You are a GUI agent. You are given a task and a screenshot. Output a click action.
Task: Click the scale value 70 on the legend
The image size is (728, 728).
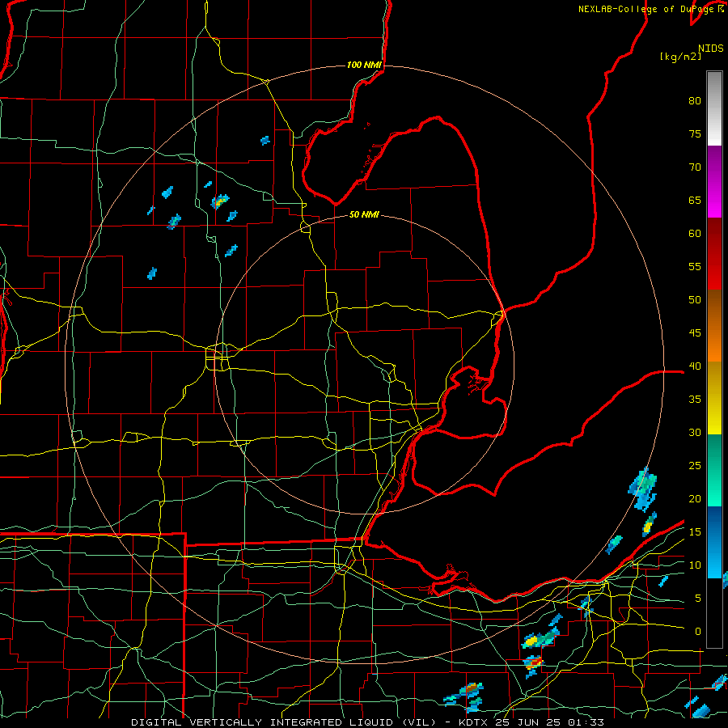click(695, 167)
